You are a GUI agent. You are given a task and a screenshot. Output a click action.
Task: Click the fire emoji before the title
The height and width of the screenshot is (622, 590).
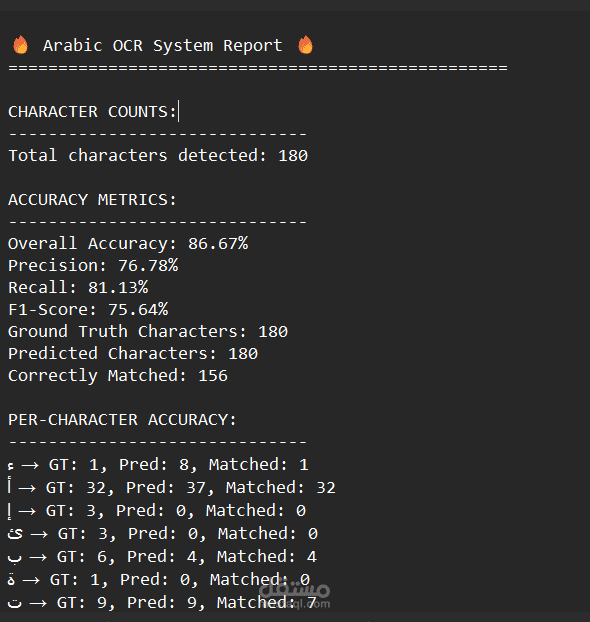(x=20, y=44)
